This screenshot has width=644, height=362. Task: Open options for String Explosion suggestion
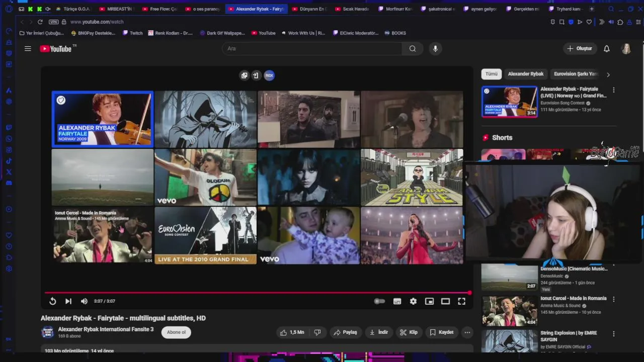coord(613,334)
